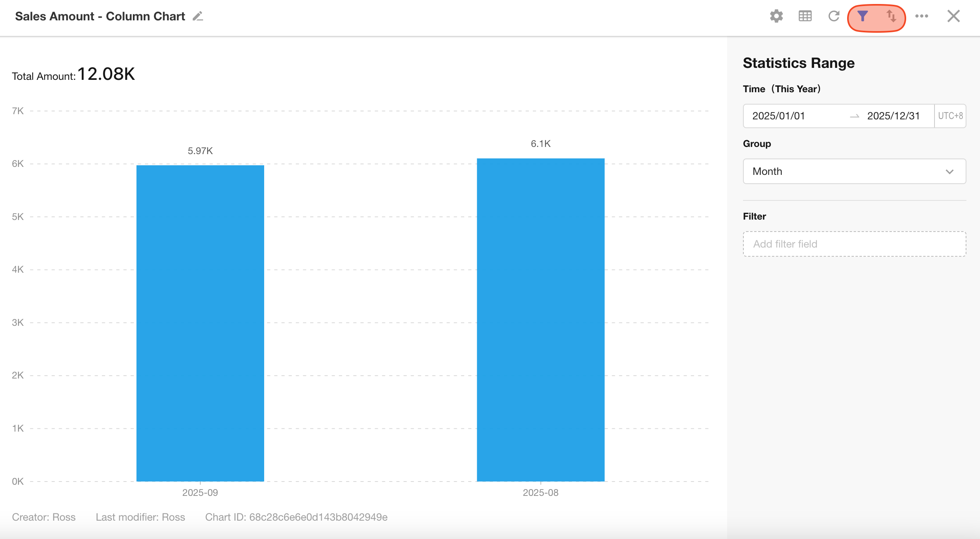Click the pencil icon to rename chart
Image resolution: width=980 pixels, height=539 pixels.
(x=198, y=16)
